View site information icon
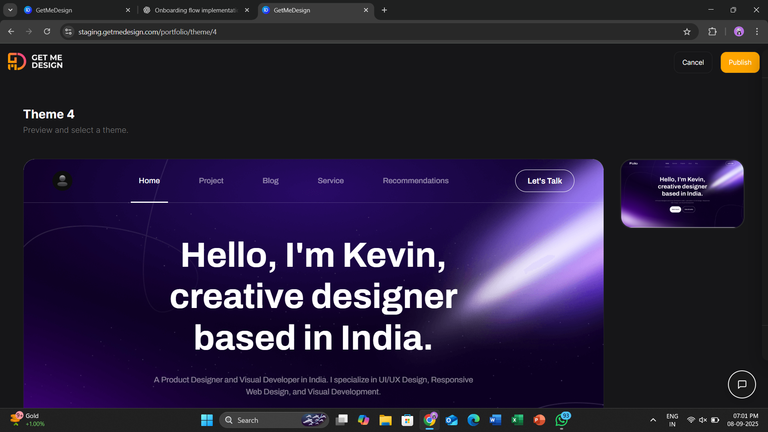Viewport: 768px width, 432px height. click(69, 32)
